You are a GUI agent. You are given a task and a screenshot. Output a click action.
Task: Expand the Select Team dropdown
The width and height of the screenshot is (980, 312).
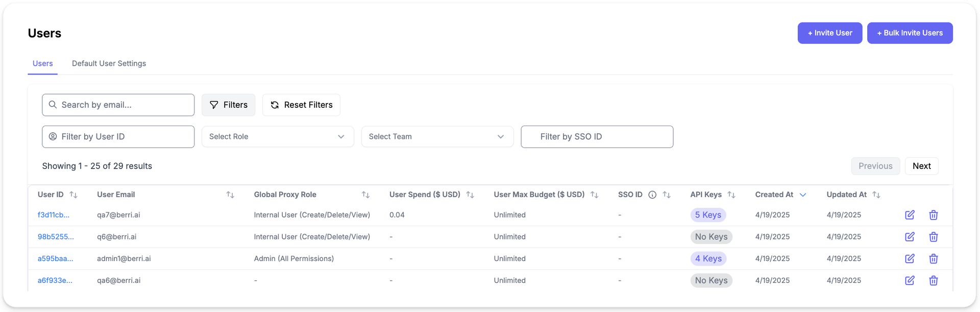click(x=437, y=137)
